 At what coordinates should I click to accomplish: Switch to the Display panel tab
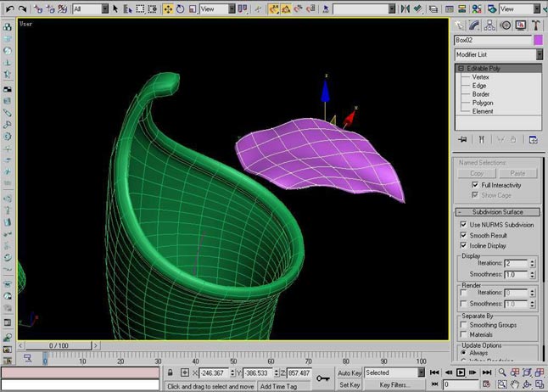pos(520,25)
